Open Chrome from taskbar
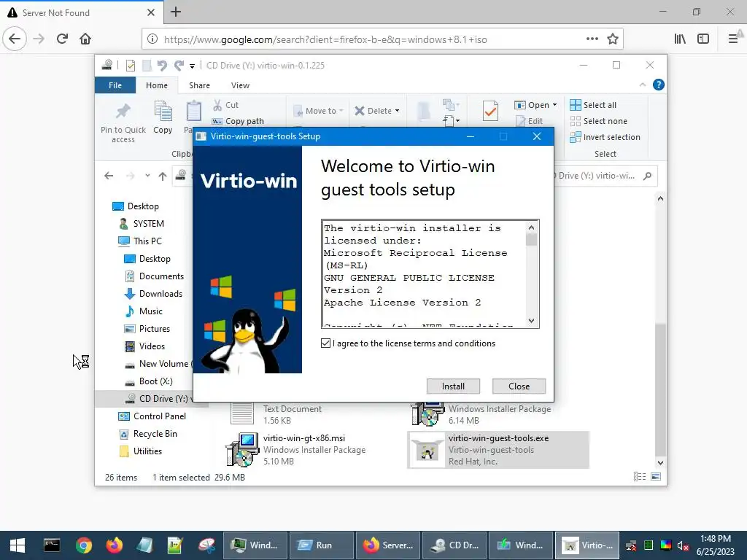Image resolution: width=747 pixels, height=560 pixels. (83, 545)
